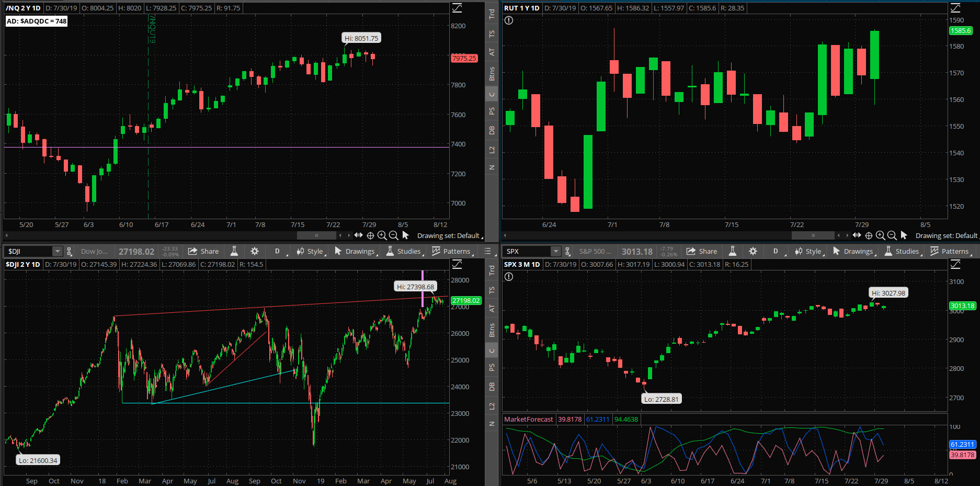
Task: Toggle the PS sidebar button beside the /NQ chart
Action: (x=492, y=111)
